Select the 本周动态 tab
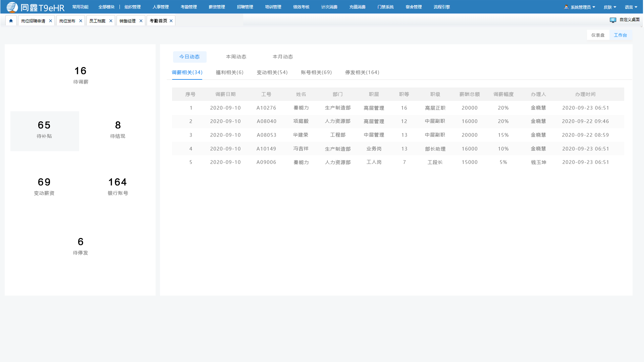 click(x=236, y=57)
